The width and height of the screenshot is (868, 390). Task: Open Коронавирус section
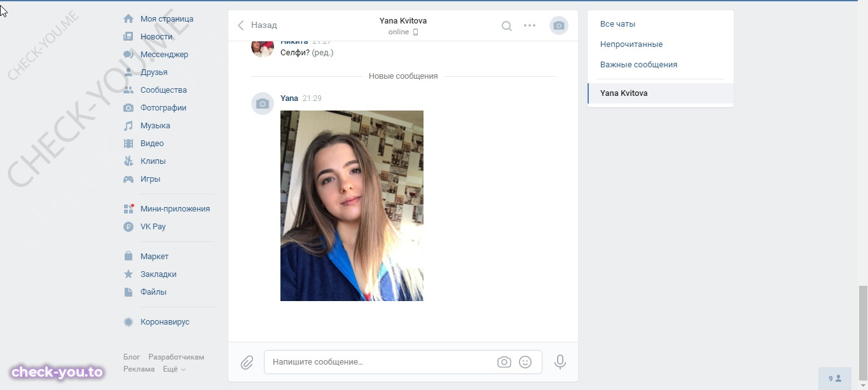pos(165,322)
